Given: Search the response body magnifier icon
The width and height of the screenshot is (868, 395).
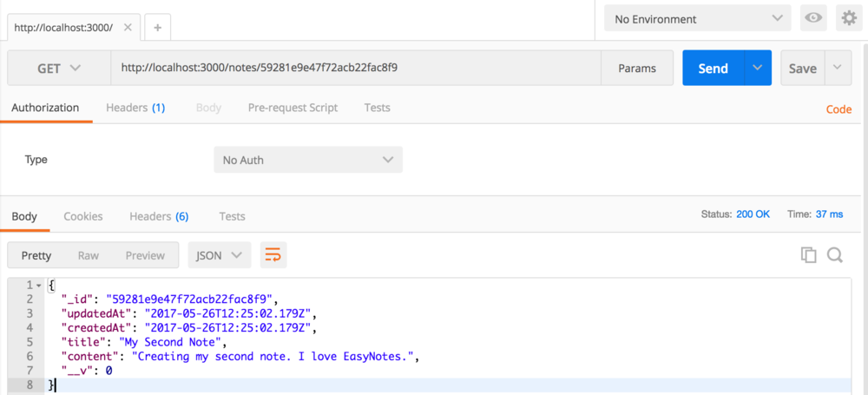Looking at the screenshot, I should (835, 255).
